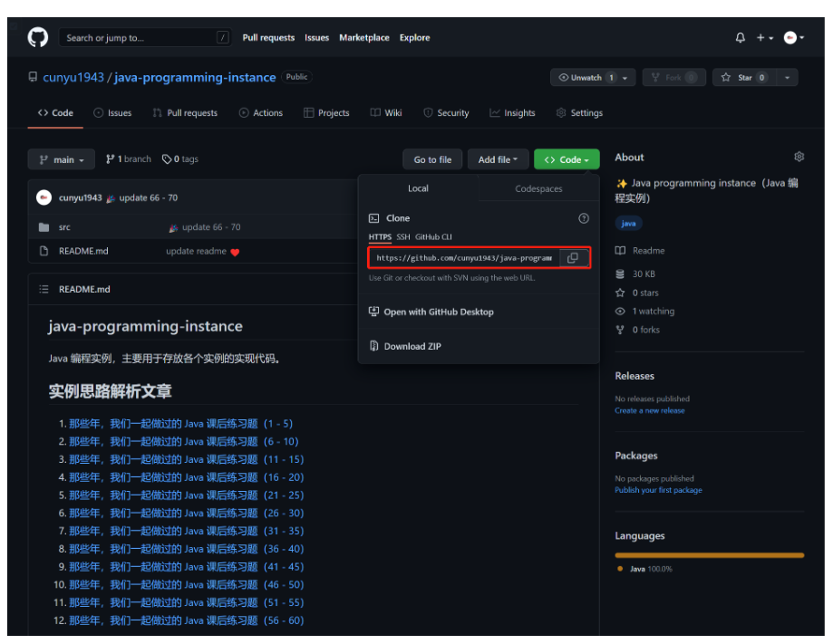This screenshot has height=644, width=833.
Task: Open the update 66 - 70 commit message
Action: [x=149, y=197]
